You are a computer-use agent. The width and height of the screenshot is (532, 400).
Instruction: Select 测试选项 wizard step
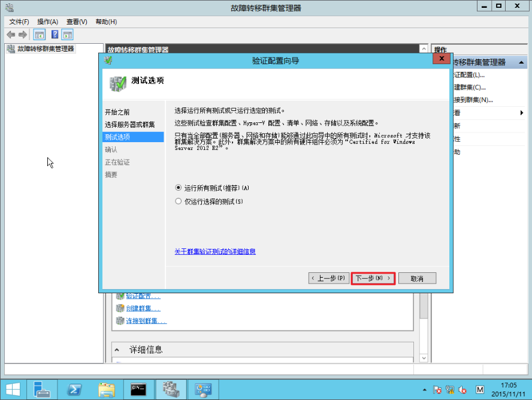(x=133, y=137)
